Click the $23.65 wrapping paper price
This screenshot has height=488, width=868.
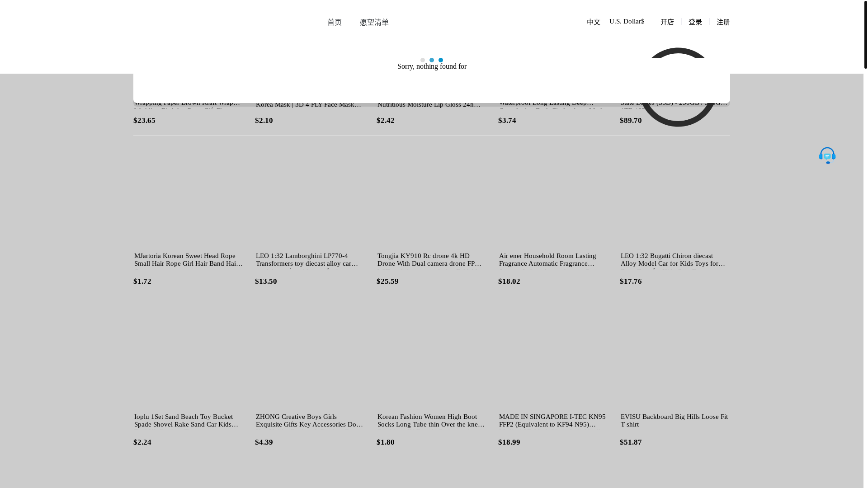click(144, 120)
